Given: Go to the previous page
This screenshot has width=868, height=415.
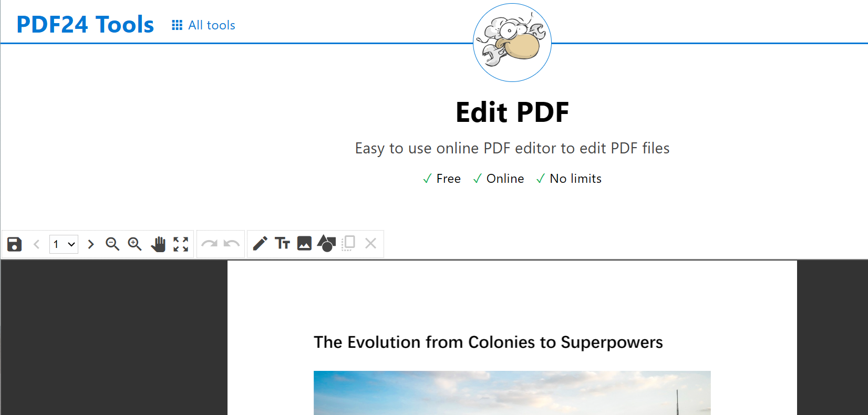Looking at the screenshot, I should 37,244.
